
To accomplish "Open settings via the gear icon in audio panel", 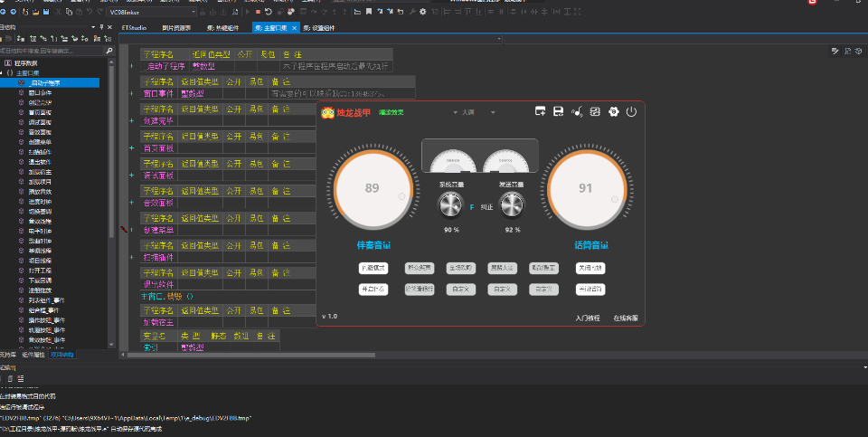I will point(613,112).
